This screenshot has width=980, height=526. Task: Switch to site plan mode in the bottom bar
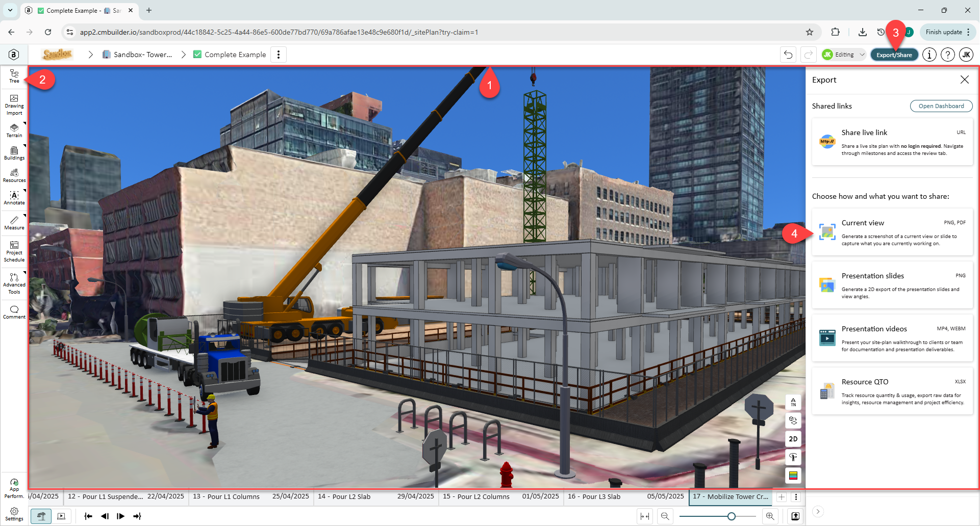pos(41,516)
